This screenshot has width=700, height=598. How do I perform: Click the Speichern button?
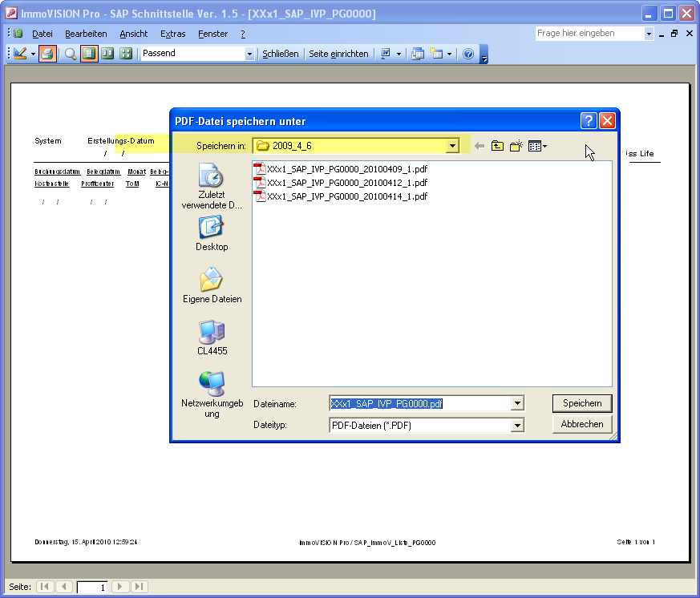[582, 403]
